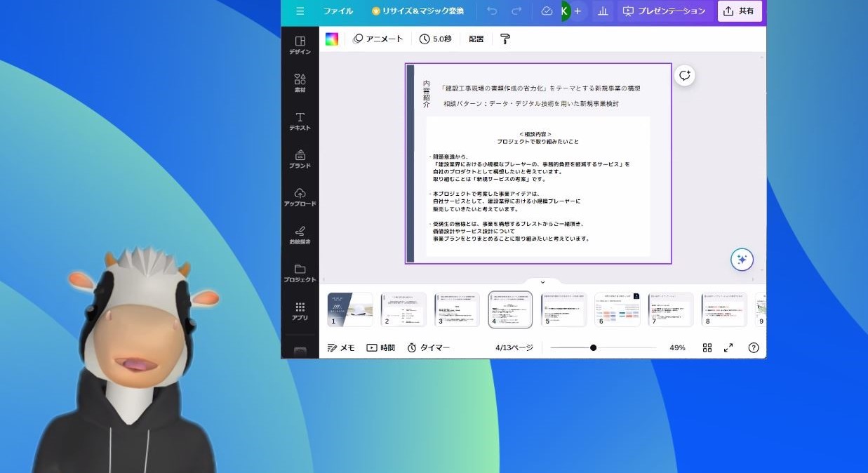Open the analytics bar chart icon
This screenshot has width=868, height=473.
coord(602,11)
